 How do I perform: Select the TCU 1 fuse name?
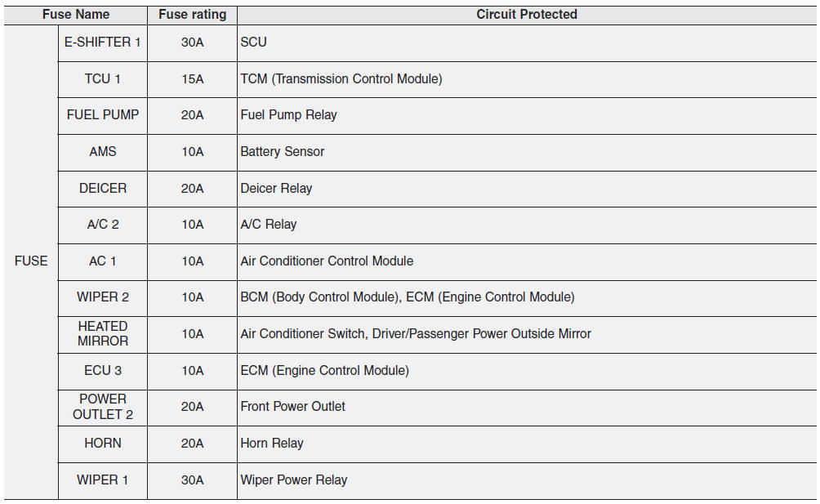[x=103, y=78]
